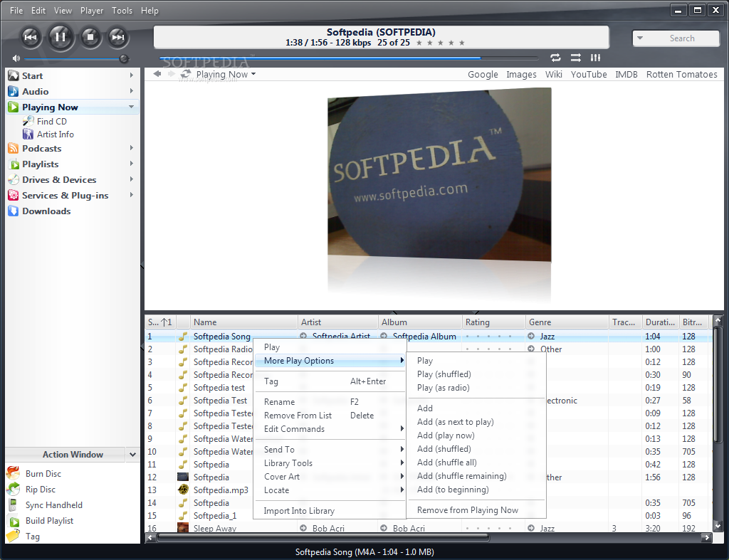The height and width of the screenshot is (560, 729).
Task: Click the IMDB link
Action: 626,74
